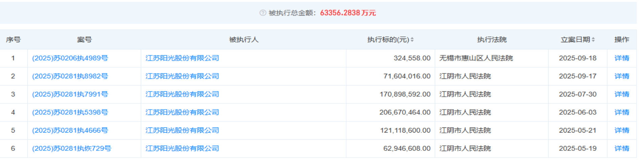View 详情 for the 2025-09-17 case

pyautogui.click(x=622, y=76)
